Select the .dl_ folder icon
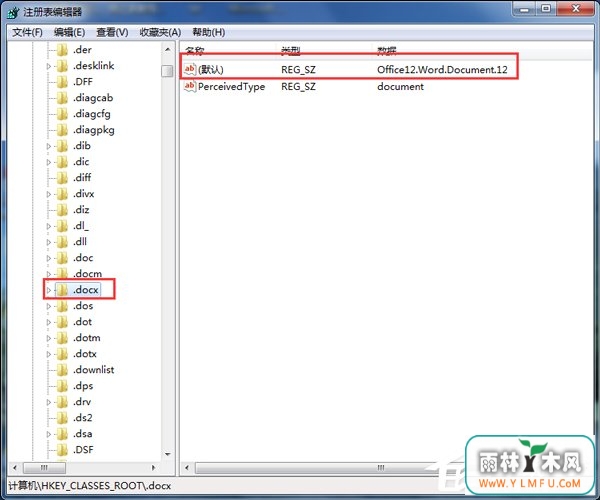Screen dimensions: 600x500 click(62, 226)
